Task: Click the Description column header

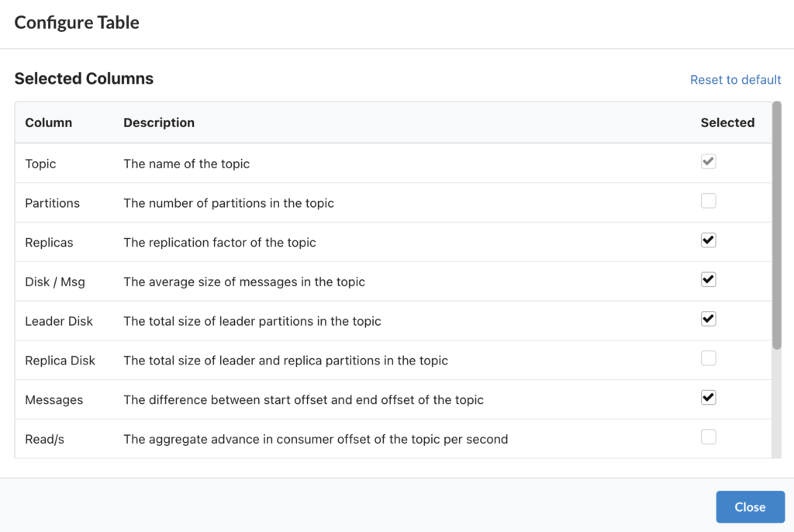Action: 159,123
